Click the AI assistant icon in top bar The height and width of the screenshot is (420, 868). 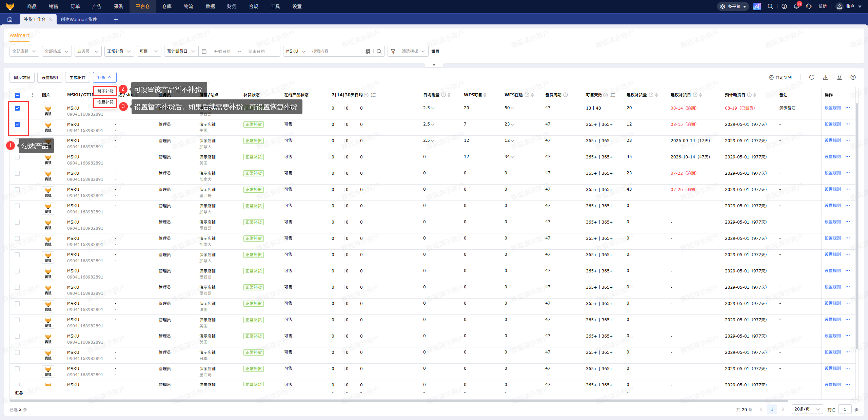pyautogui.click(x=757, y=6)
